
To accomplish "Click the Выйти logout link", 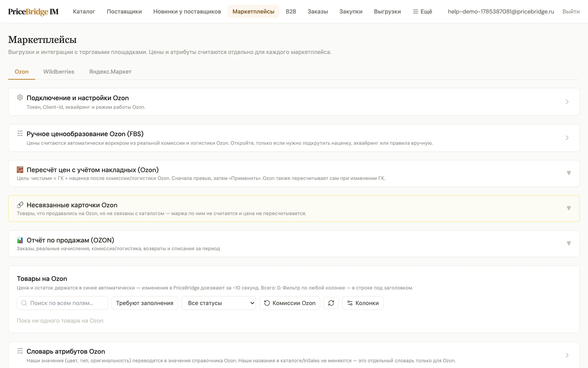I will (571, 12).
